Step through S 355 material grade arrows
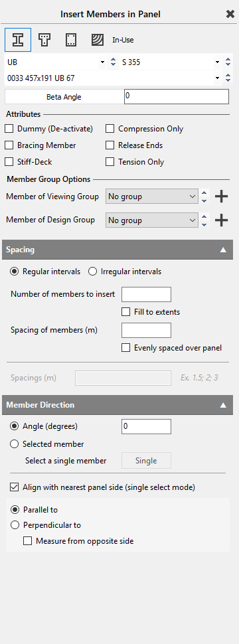This screenshot has width=239, height=644. pyautogui.click(x=228, y=62)
